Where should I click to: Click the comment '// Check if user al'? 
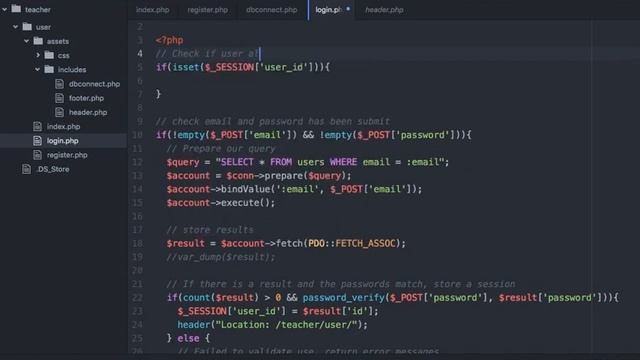207,54
